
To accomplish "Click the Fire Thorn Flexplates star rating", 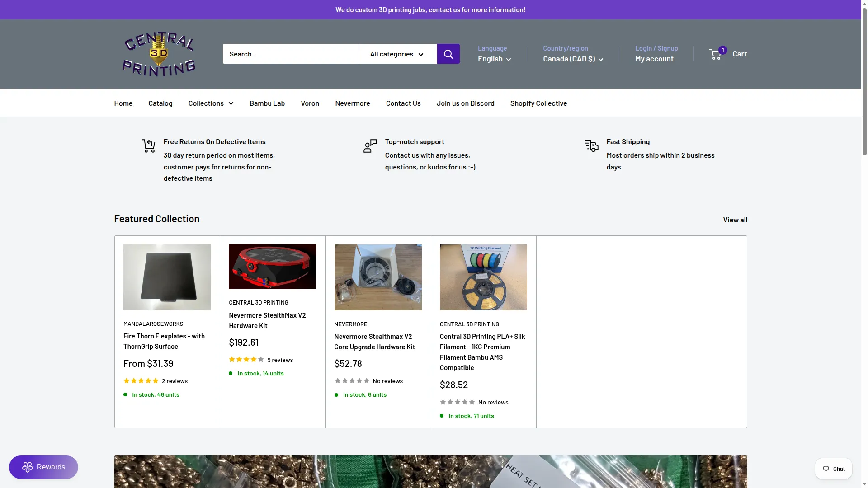I will 141,381.
